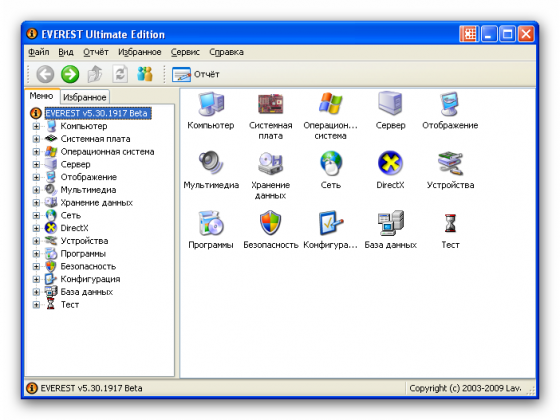Screen dimensions: 560x420
Task: Open the users icon in the toolbar
Action: [x=145, y=74]
